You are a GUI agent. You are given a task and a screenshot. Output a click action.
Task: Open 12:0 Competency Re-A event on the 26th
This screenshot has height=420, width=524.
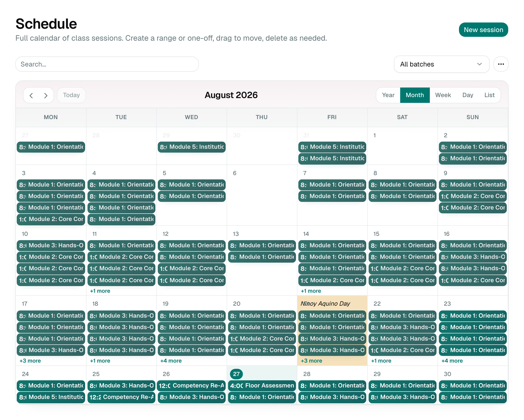(x=191, y=386)
